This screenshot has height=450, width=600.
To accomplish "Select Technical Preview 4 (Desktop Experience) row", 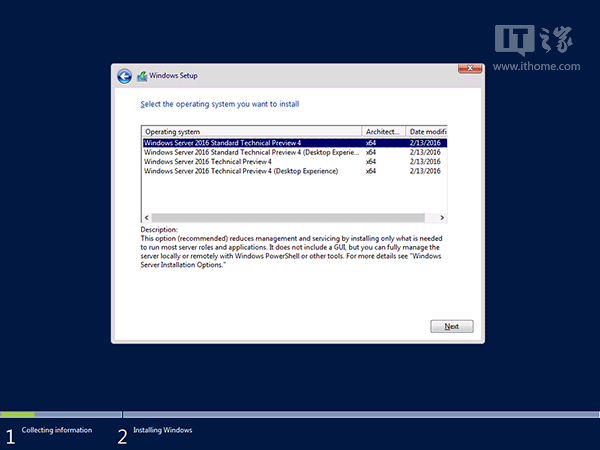I will pos(295,171).
